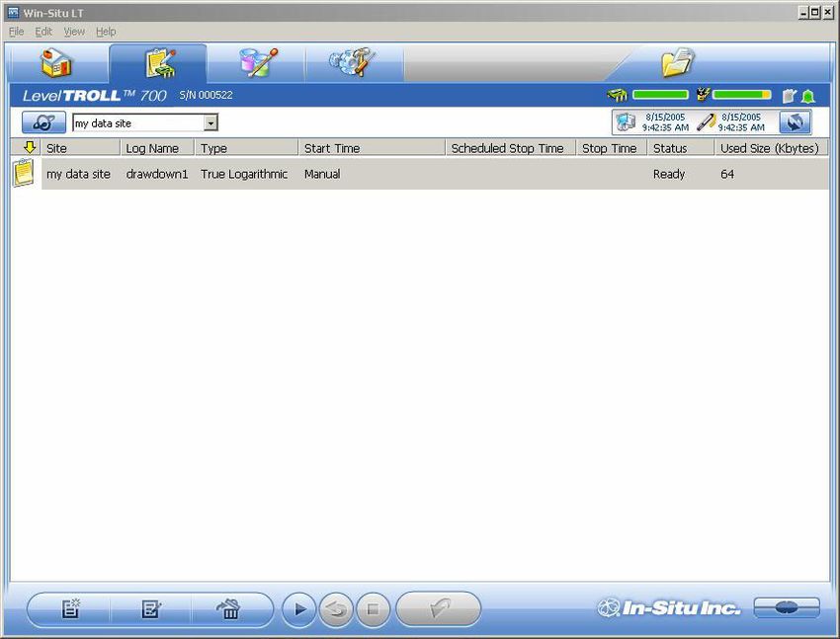
Task: Expand the 'my data site' dropdown
Action: pyautogui.click(x=211, y=123)
